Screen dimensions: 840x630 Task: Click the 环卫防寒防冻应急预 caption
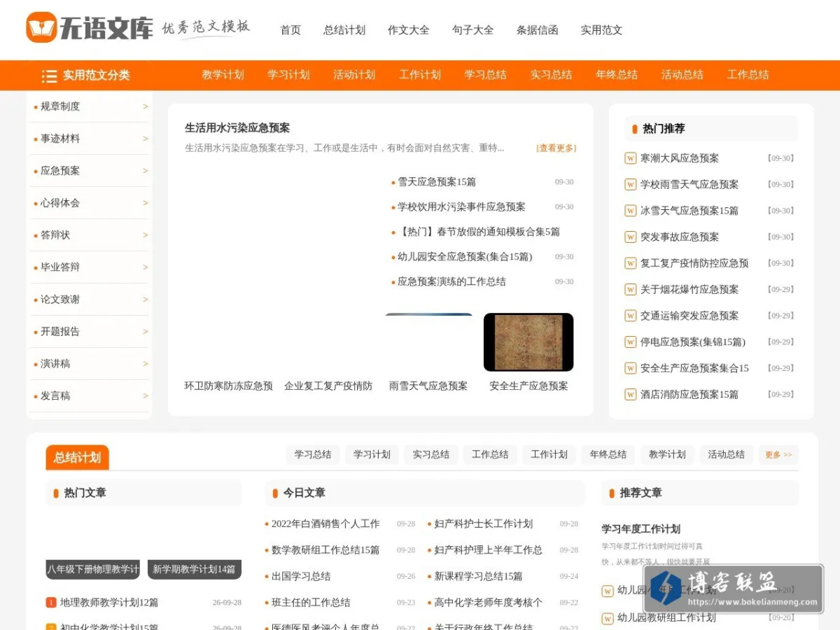pos(229,386)
